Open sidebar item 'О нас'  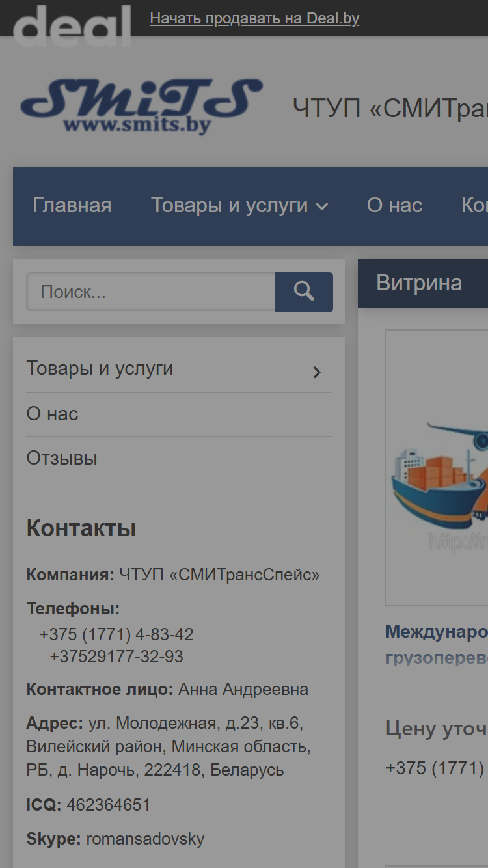tap(52, 414)
